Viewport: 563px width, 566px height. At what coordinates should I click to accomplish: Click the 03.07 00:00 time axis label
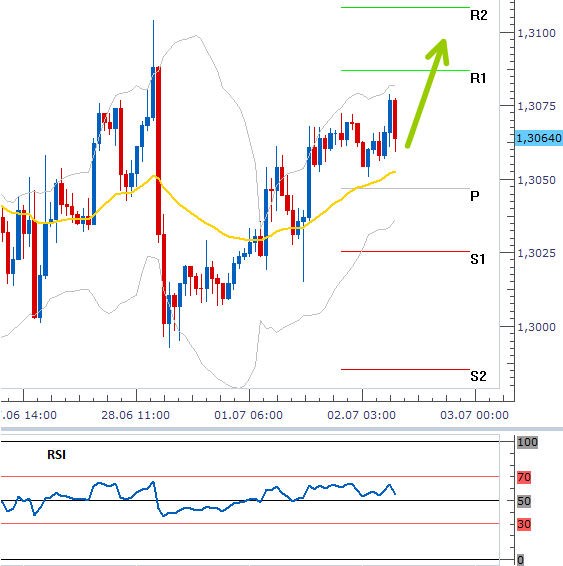pos(474,415)
